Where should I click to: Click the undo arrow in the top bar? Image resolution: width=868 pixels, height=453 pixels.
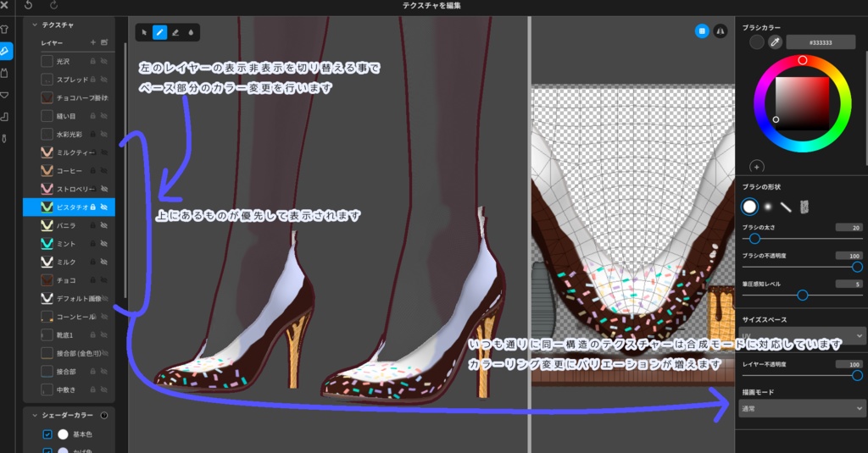[x=28, y=5]
